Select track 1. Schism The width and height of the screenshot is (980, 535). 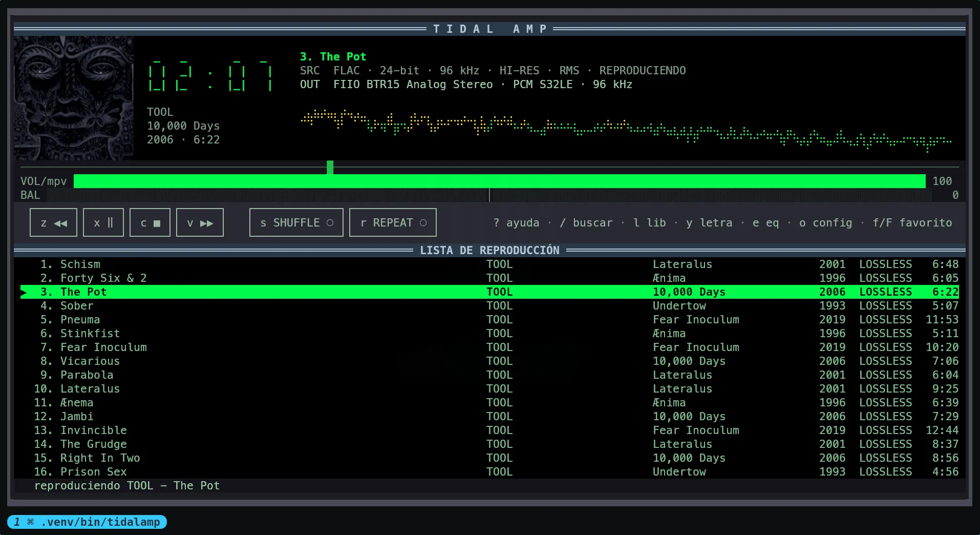[489, 264]
